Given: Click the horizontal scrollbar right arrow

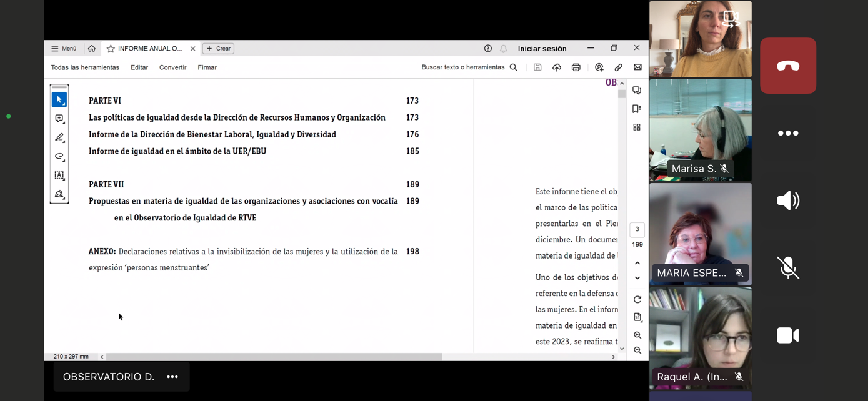Looking at the screenshot, I should coord(613,357).
